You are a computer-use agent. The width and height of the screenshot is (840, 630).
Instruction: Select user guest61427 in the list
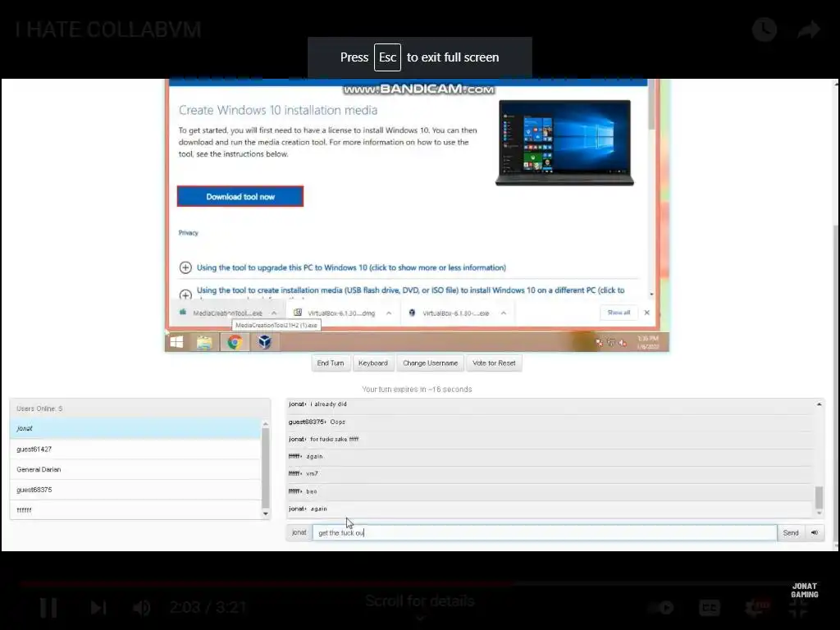pyautogui.click(x=135, y=449)
